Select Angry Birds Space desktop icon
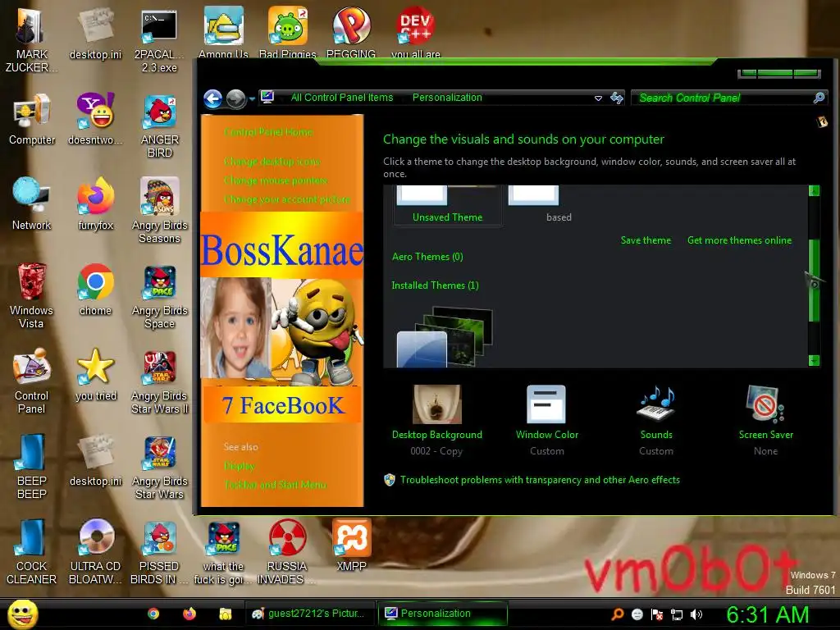The image size is (840, 630). coord(160,296)
